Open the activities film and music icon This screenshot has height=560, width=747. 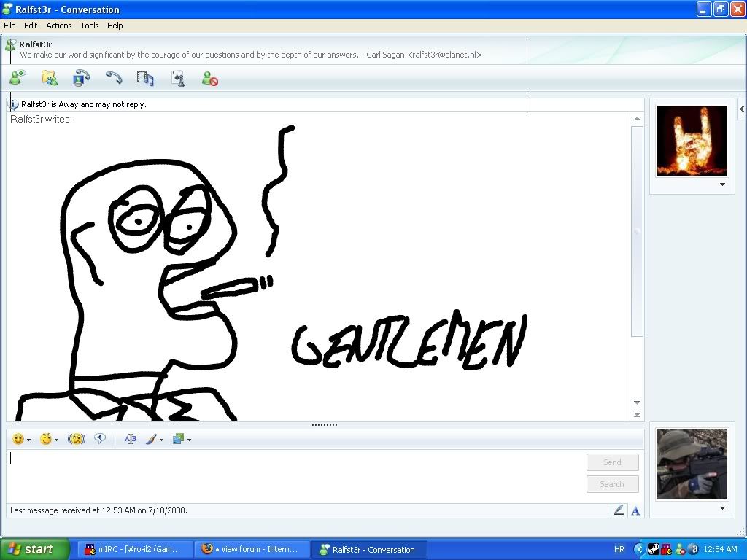(145, 78)
